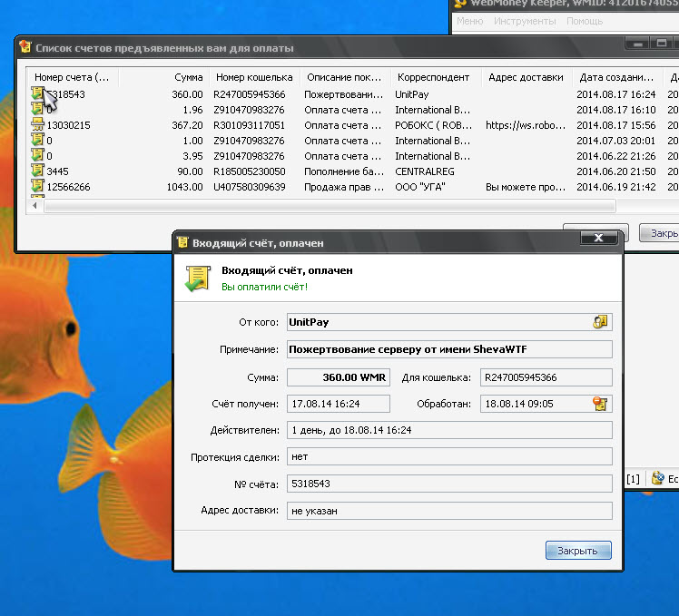The height and width of the screenshot is (616, 679).
Task: Select the Продажа прав description cell
Action: 344,187
